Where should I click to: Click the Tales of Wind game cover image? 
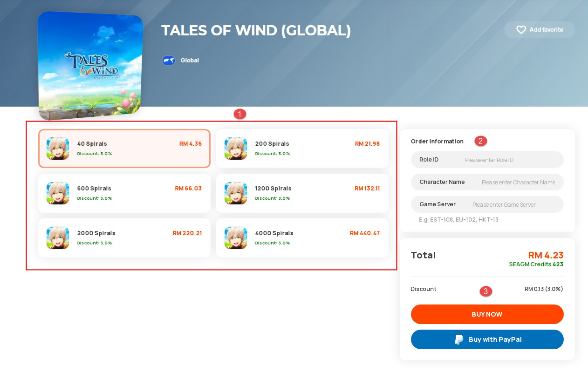(90, 65)
